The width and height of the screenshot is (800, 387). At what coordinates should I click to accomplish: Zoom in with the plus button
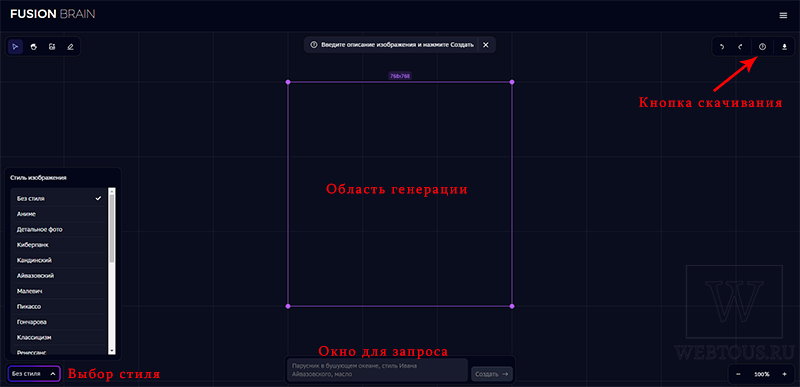[x=784, y=374]
